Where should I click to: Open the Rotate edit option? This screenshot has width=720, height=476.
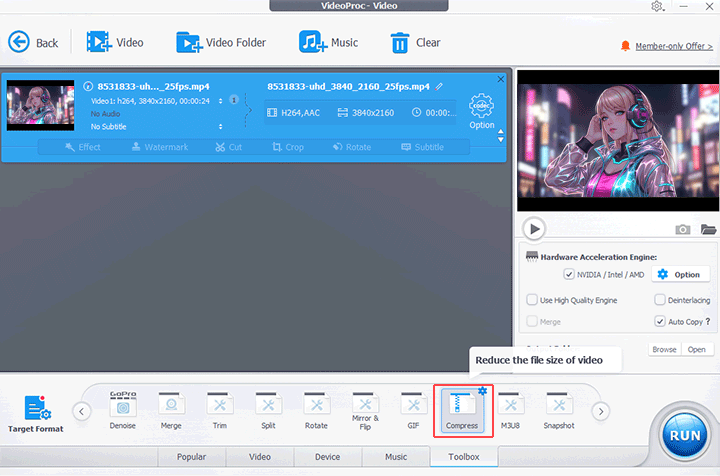pos(352,147)
